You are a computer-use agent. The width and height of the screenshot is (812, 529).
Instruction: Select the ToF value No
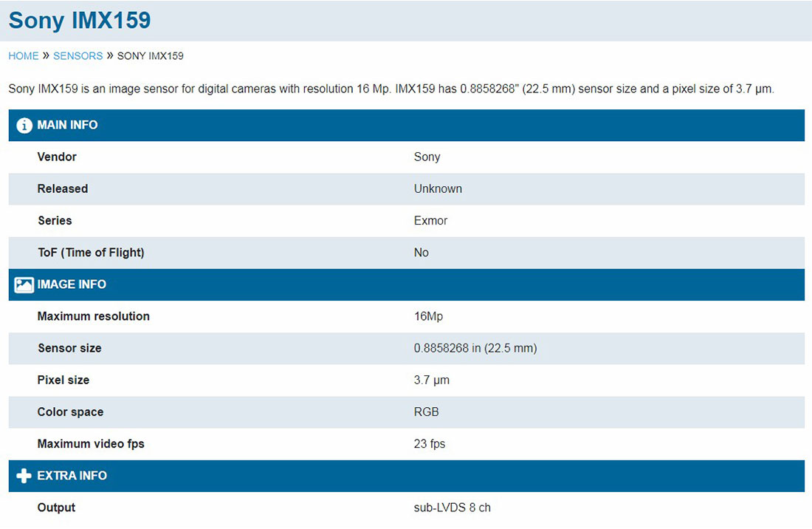coord(421,253)
